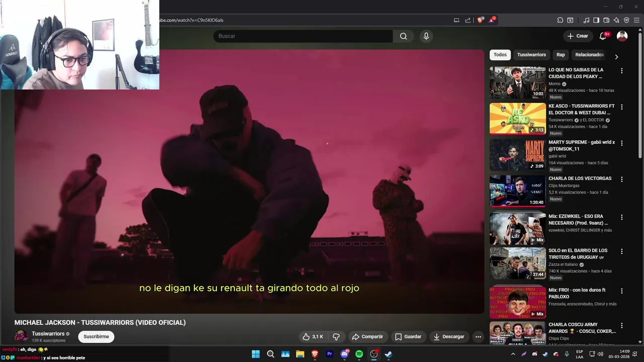Click the install app icon in address bar
This screenshot has height=362, width=644.
456,20
